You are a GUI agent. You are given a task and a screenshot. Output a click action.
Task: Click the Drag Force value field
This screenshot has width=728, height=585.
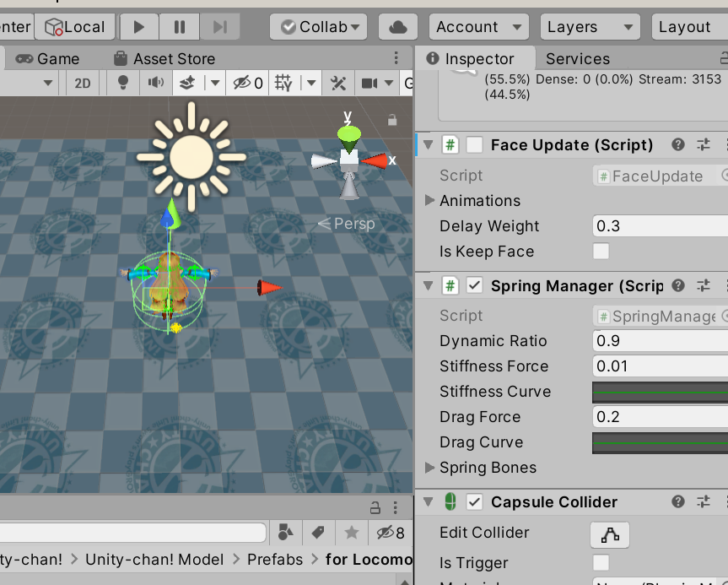pyautogui.click(x=661, y=417)
